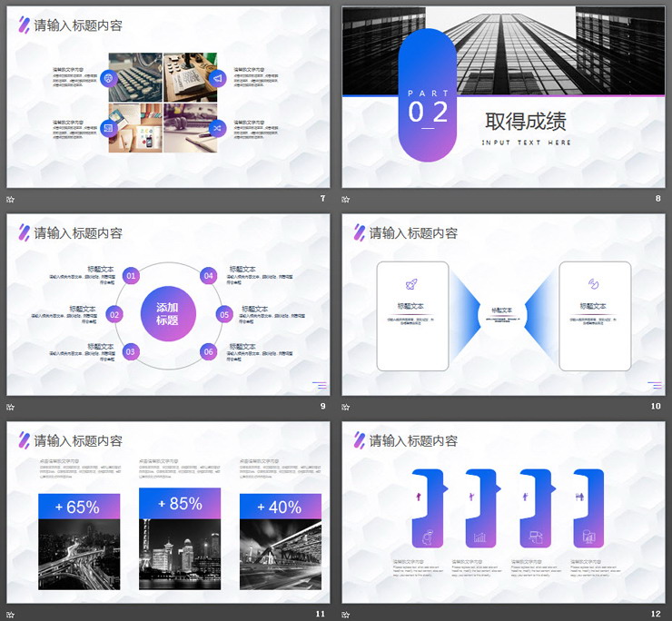
Task: Click the animation star icon under slide 11
Action: [x=11, y=615]
